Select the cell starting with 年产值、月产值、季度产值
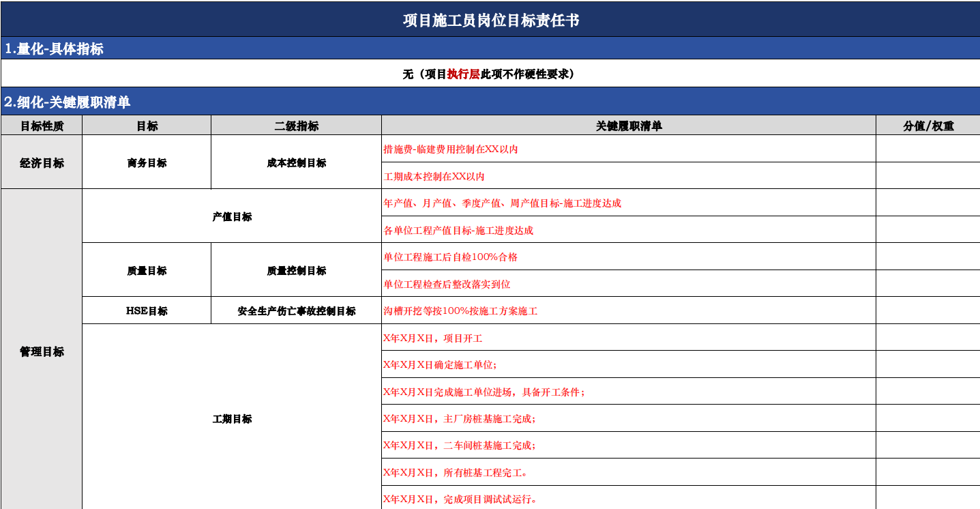The width and height of the screenshot is (980, 509). pyautogui.click(x=629, y=203)
